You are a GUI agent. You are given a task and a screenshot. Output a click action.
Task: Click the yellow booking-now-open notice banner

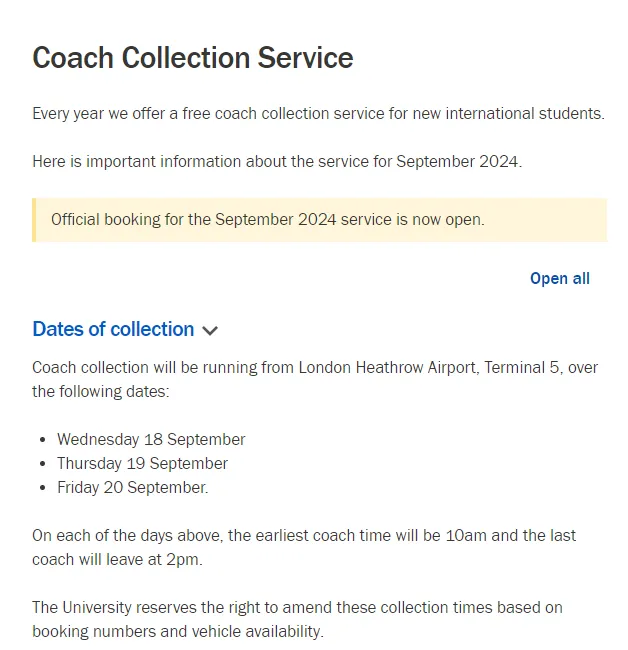pos(320,220)
